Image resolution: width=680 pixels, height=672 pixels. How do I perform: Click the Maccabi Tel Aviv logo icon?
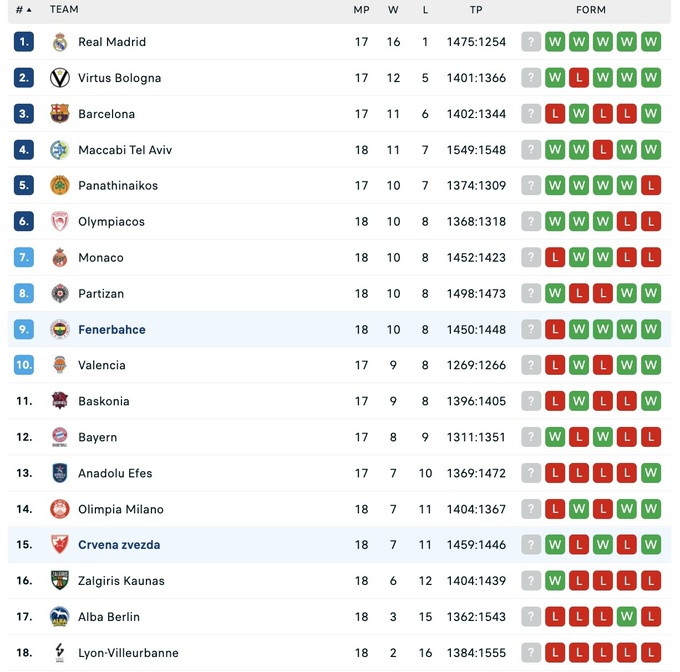tap(60, 150)
